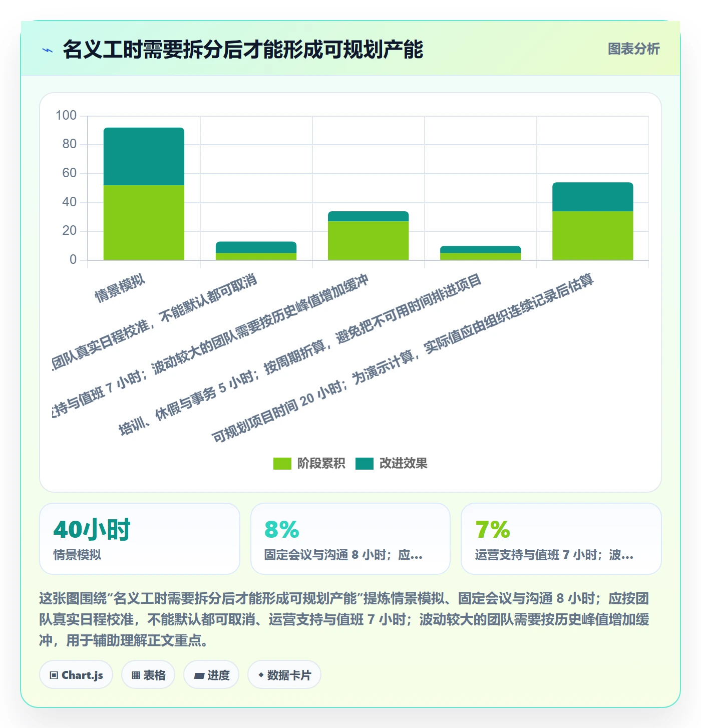Click the third bar's light green segment
701x728 pixels.
[x=368, y=241]
